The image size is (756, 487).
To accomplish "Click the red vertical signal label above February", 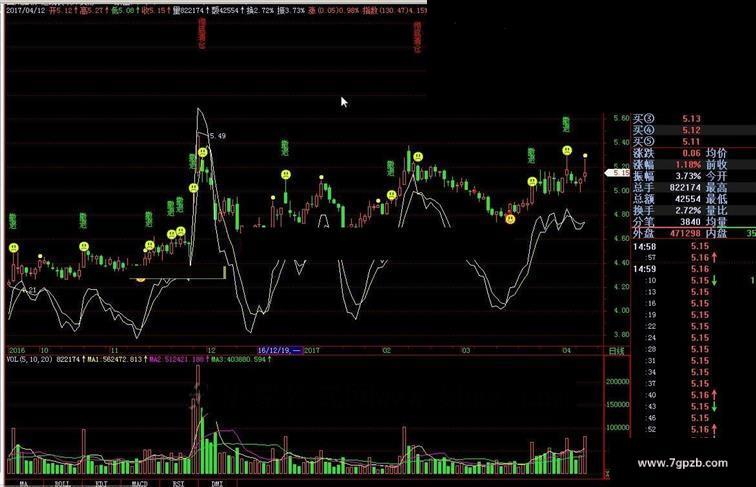I will [417, 37].
